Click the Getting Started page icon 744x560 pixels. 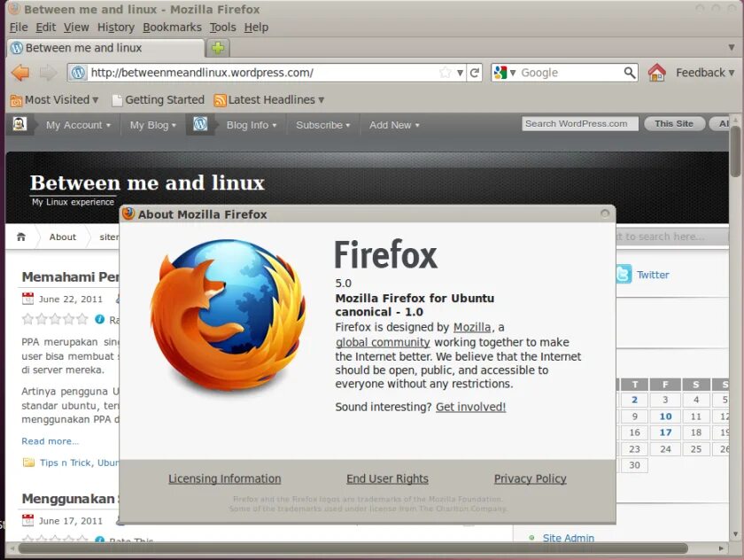(x=117, y=100)
